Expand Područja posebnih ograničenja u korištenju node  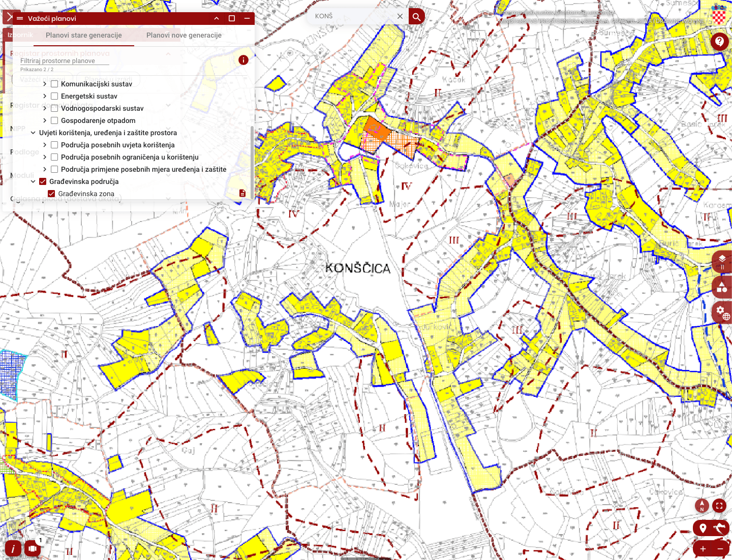tap(45, 157)
